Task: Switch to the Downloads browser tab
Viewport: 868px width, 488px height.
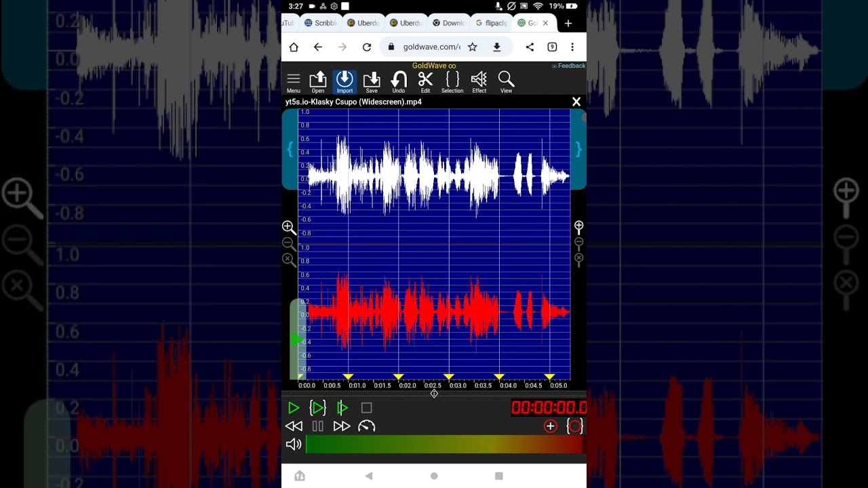Action: point(449,23)
